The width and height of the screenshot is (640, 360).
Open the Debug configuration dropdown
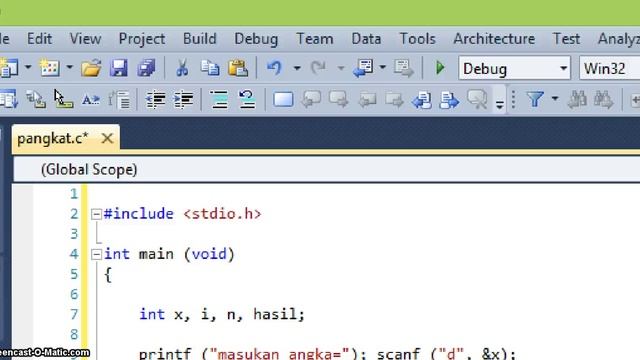514,68
